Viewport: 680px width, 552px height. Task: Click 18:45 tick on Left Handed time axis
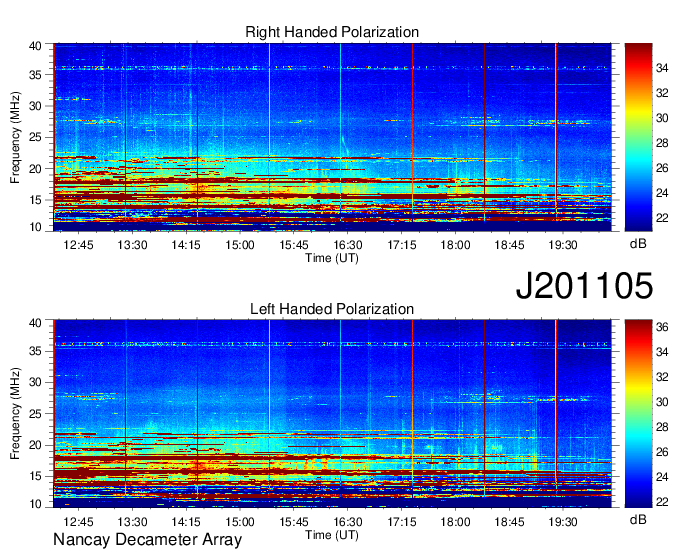[509, 522]
